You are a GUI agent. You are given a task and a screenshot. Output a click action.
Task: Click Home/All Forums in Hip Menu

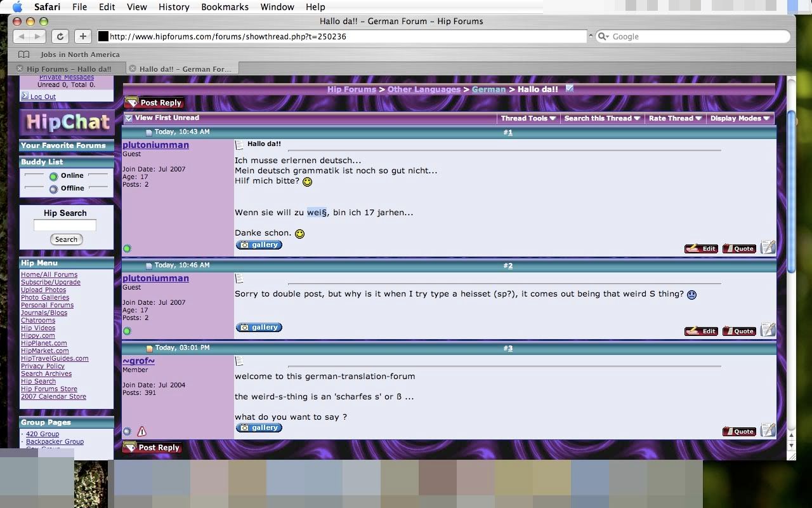49,275
